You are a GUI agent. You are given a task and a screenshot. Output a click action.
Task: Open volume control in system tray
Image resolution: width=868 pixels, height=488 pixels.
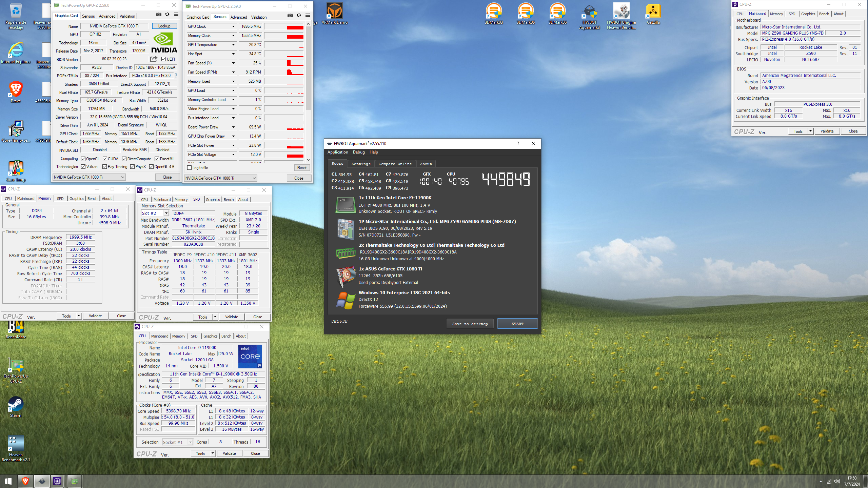pos(837,482)
